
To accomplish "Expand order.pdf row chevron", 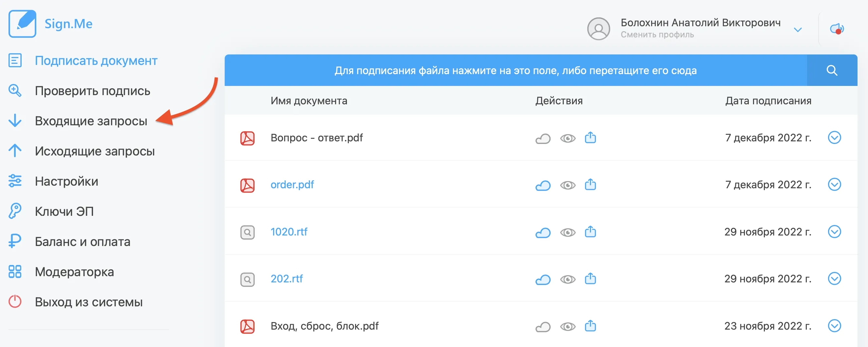I will click(x=834, y=185).
